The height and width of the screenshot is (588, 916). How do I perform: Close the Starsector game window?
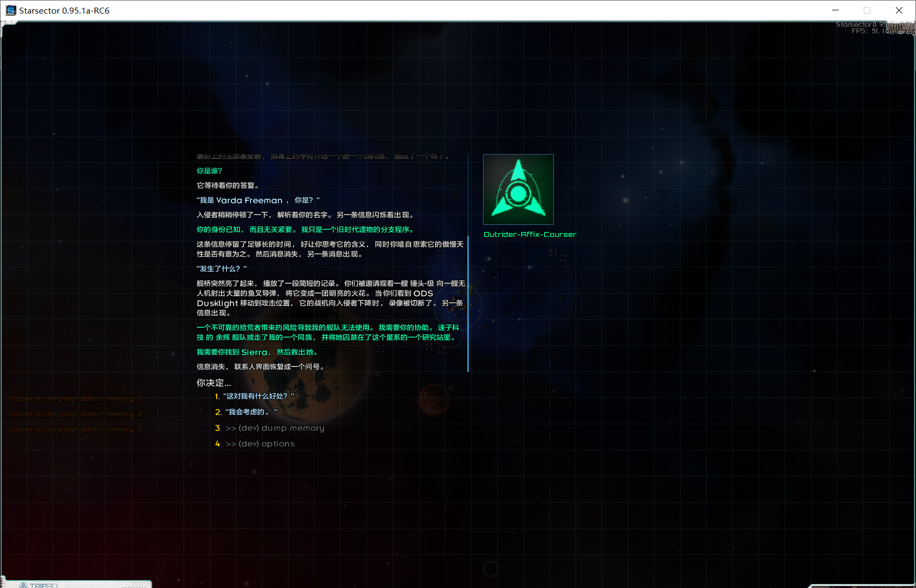(x=899, y=10)
